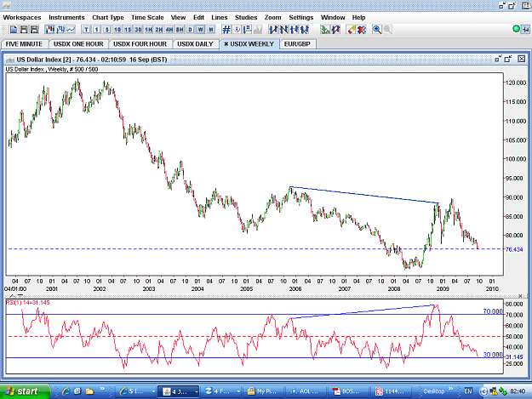Click the greyed volume bars icon

pyautogui.click(x=258, y=30)
